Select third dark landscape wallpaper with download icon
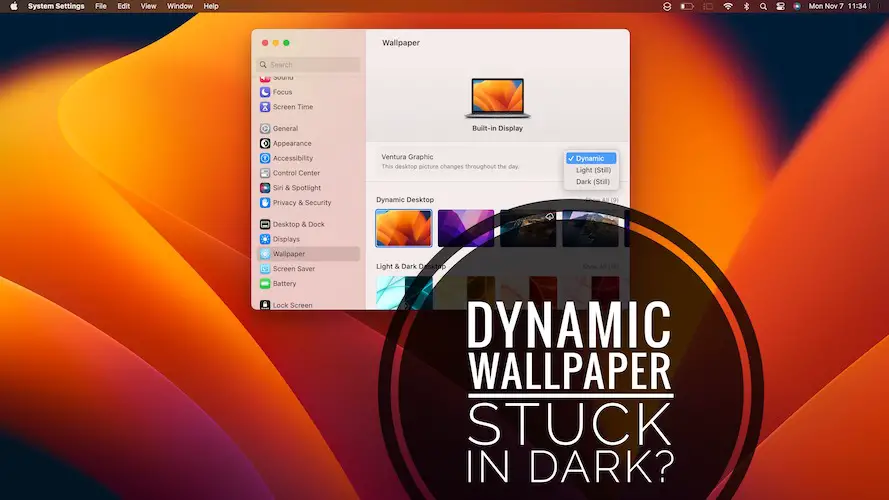Screen dimensions: 889x500 pyautogui.click(x=528, y=228)
